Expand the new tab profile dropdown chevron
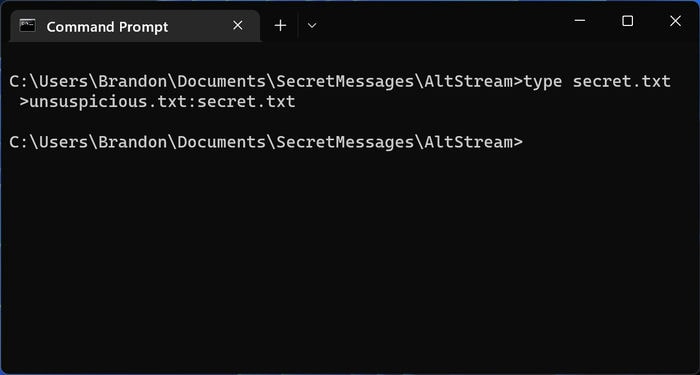Screen dimensions: 700x375 pos(312,26)
